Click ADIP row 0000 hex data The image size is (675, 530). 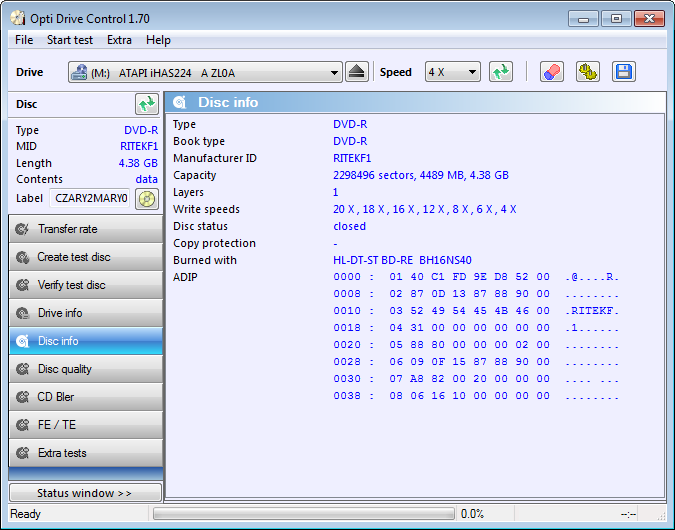coord(470,277)
